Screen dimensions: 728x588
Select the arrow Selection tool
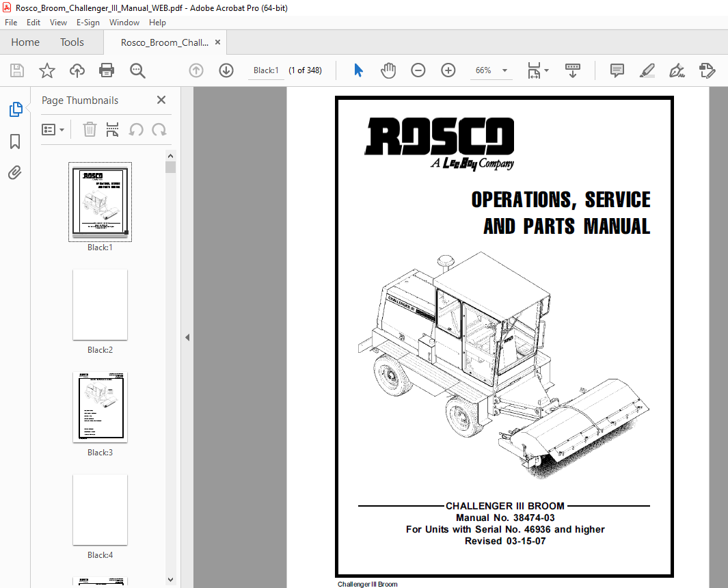click(358, 70)
